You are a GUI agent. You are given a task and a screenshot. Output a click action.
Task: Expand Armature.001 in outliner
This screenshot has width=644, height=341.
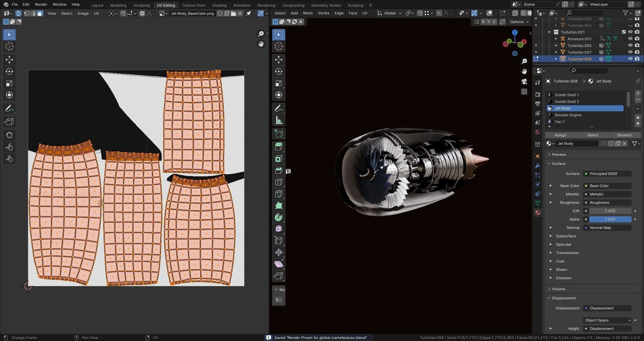556,39
